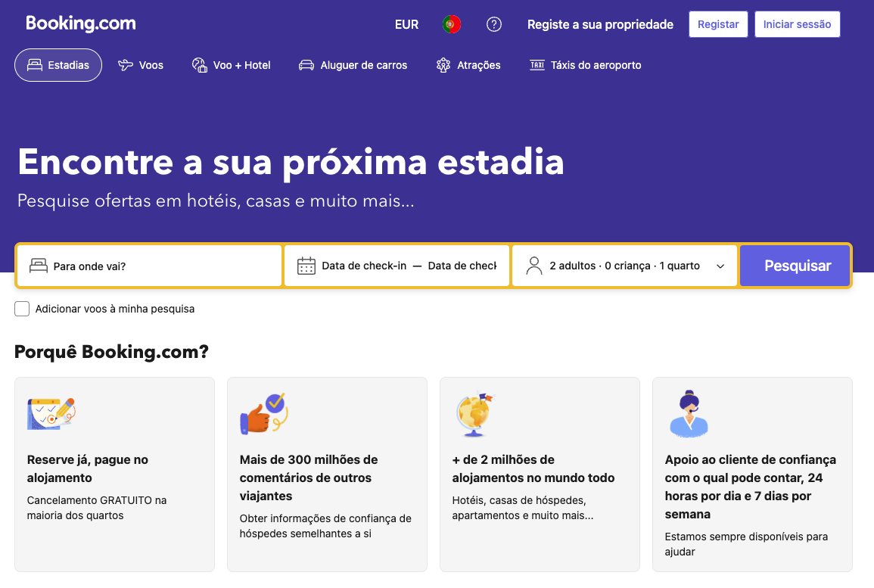874x588 pixels.
Task: Click the person icon for guests
Action: click(534, 266)
